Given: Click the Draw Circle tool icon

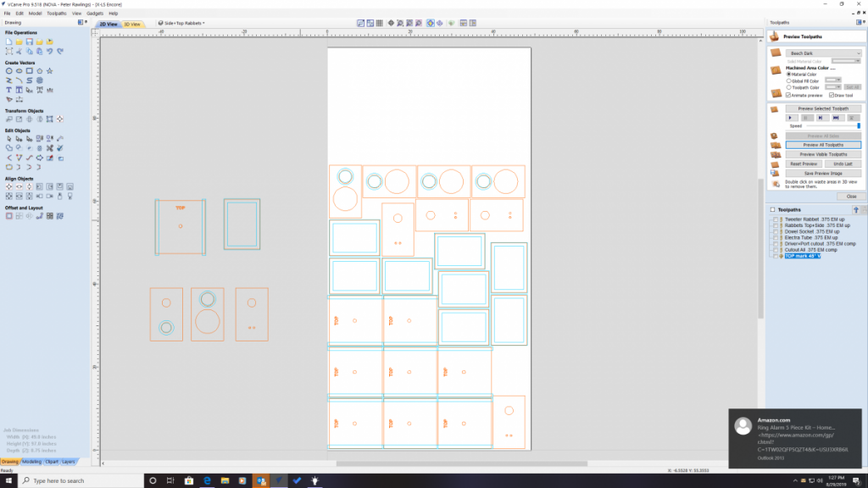Looking at the screenshot, I should (x=9, y=70).
